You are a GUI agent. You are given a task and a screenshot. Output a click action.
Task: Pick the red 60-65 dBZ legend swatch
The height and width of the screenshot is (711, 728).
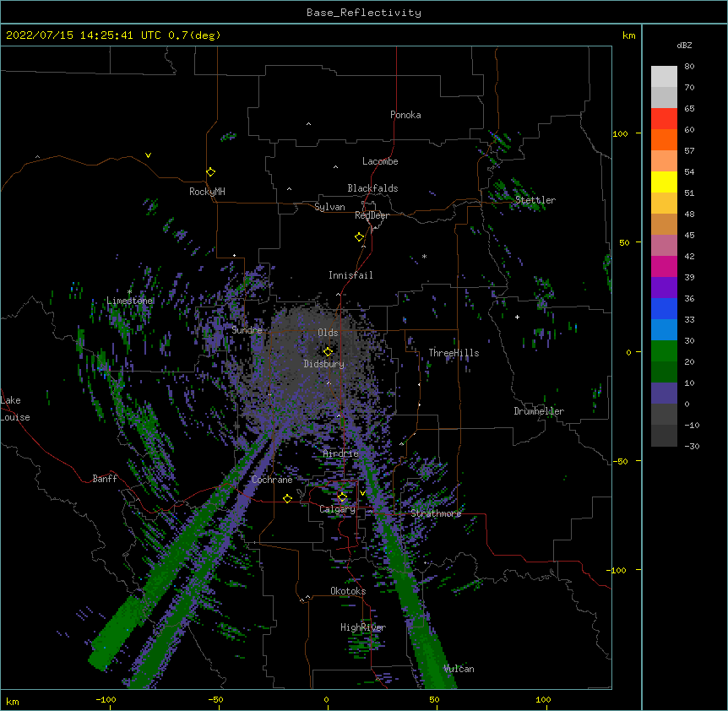664,119
